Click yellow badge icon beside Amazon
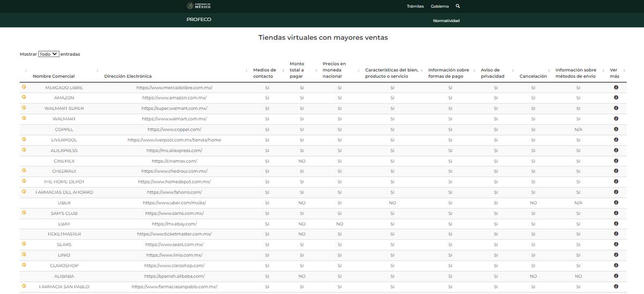 [x=24, y=97]
